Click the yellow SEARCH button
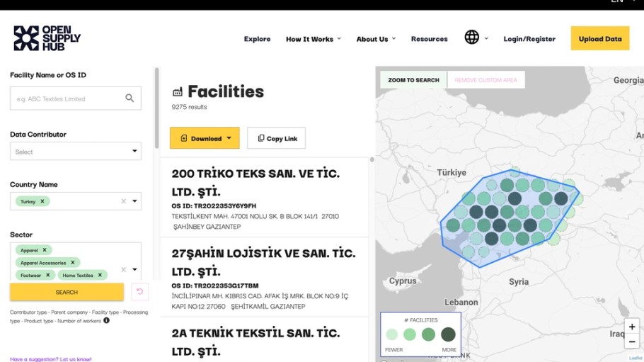 pyautogui.click(x=67, y=292)
